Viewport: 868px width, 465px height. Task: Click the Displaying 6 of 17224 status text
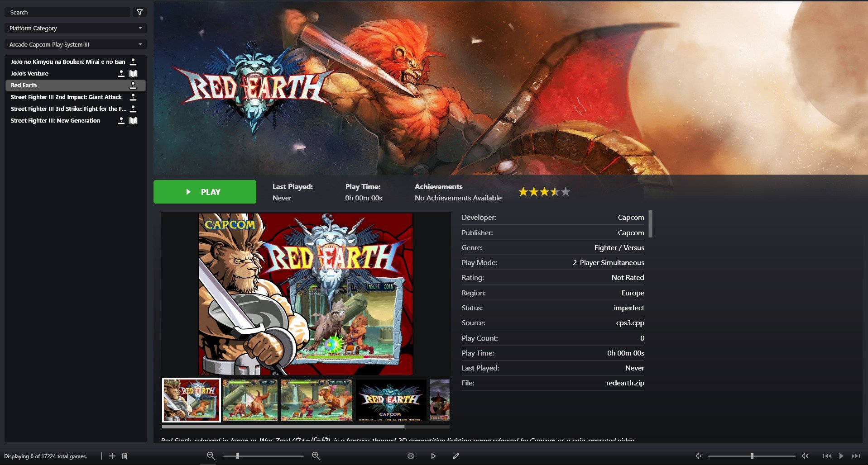coord(45,456)
